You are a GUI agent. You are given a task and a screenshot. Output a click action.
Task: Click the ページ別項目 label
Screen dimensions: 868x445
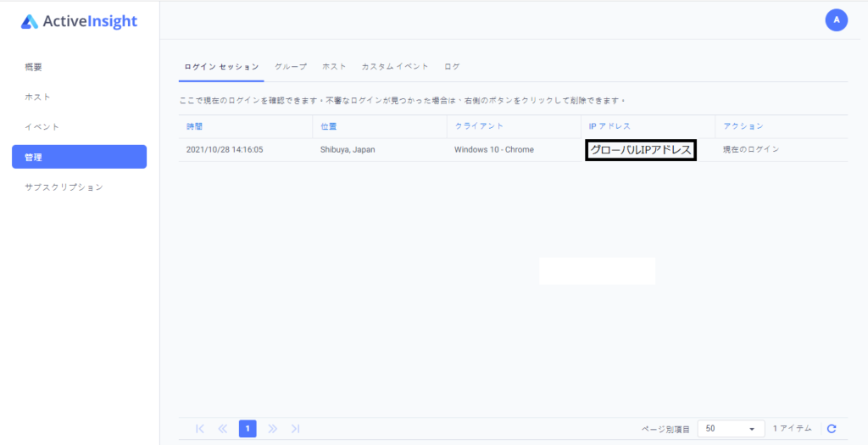point(665,429)
